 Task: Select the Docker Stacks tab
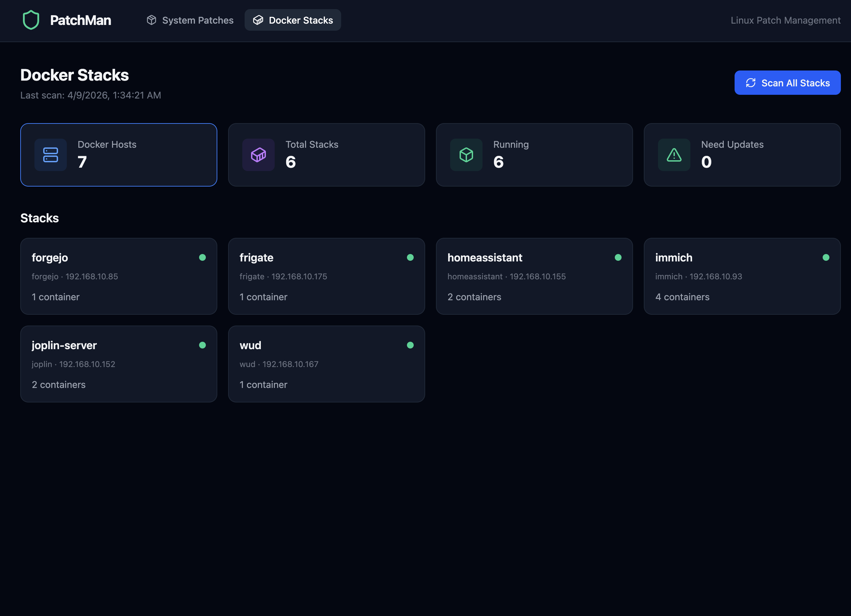(x=293, y=20)
